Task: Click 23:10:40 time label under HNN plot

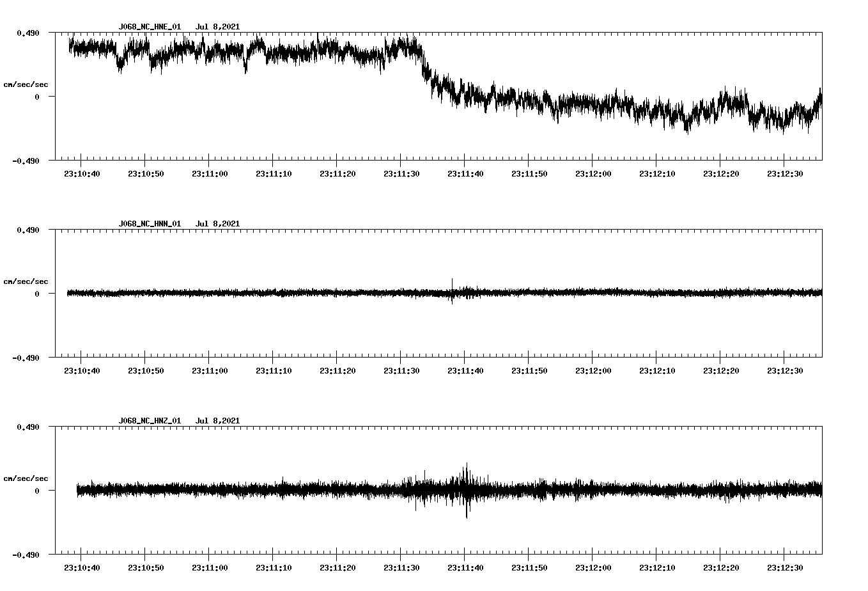Action: (82, 371)
